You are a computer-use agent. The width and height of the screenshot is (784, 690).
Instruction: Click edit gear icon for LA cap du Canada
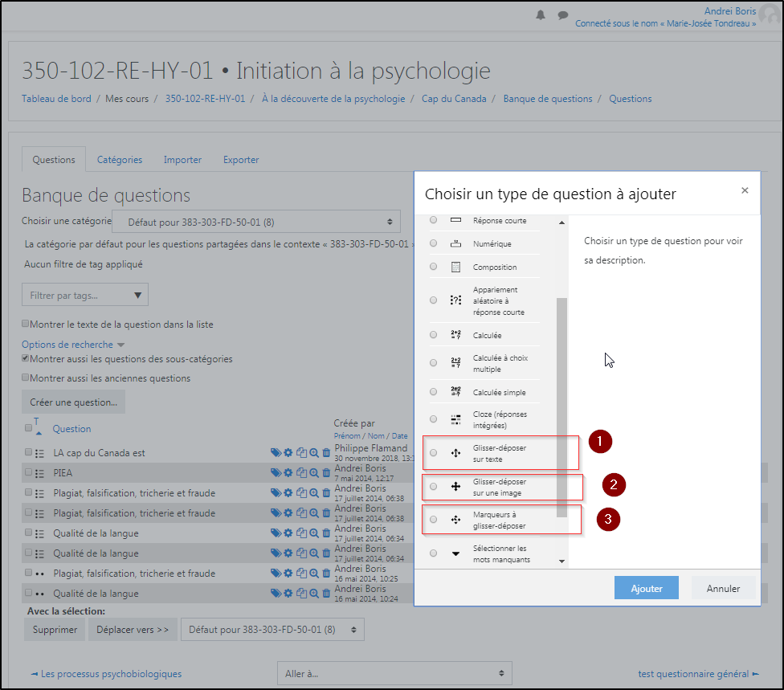[288, 453]
